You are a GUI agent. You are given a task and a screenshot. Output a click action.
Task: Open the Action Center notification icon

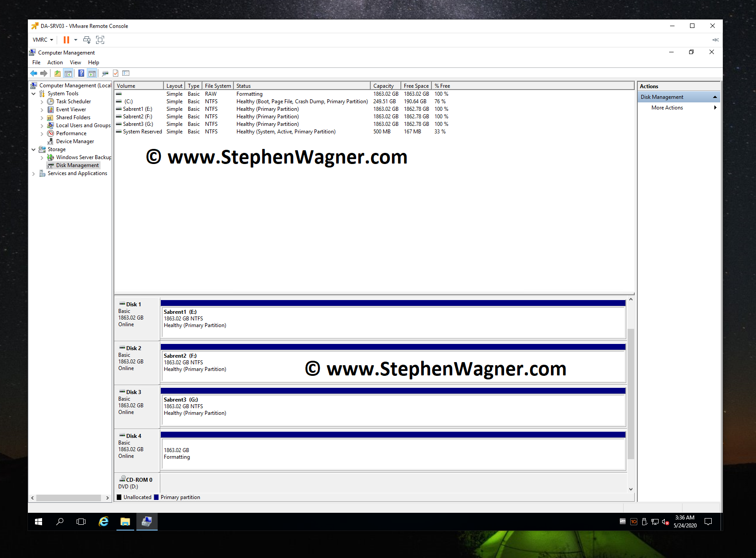click(x=708, y=522)
